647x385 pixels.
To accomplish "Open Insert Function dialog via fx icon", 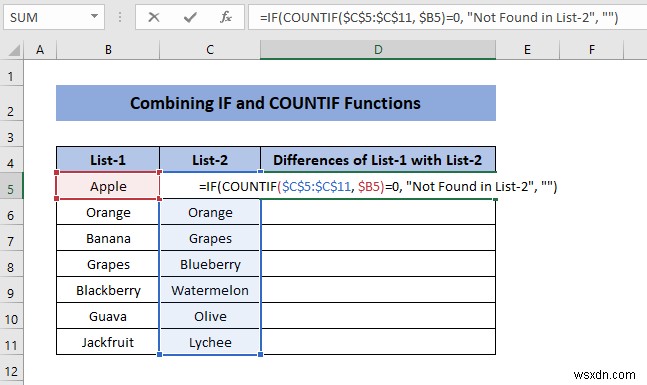I will [226, 17].
